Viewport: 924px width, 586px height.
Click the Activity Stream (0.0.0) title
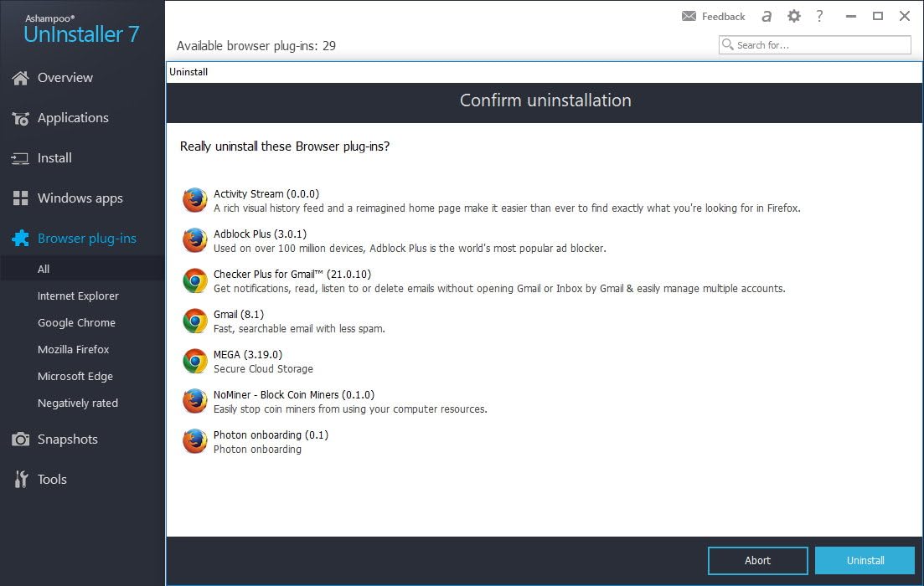point(266,193)
